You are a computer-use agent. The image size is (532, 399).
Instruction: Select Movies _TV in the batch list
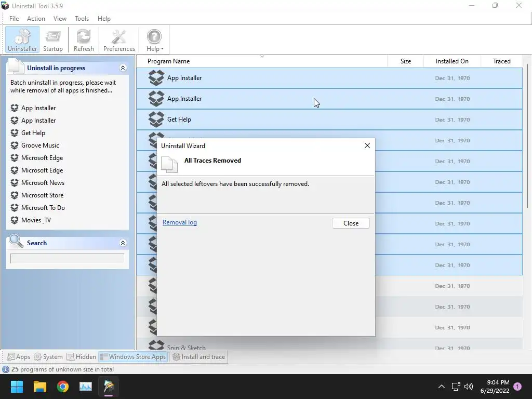(x=36, y=220)
